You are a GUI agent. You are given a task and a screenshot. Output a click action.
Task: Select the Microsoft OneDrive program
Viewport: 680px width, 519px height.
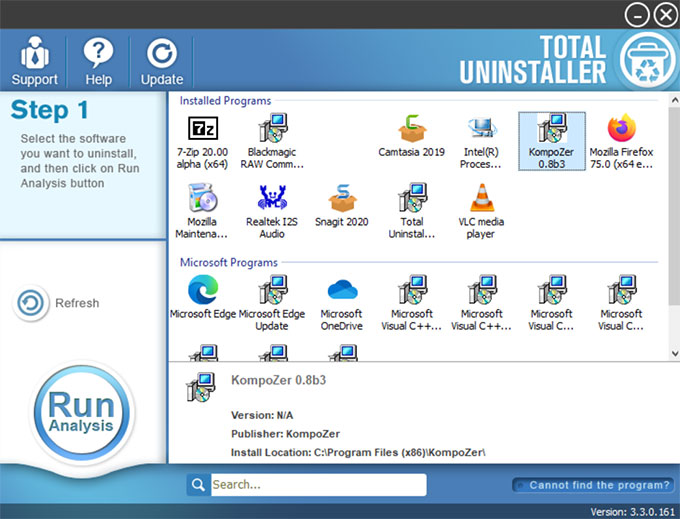click(342, 303)
